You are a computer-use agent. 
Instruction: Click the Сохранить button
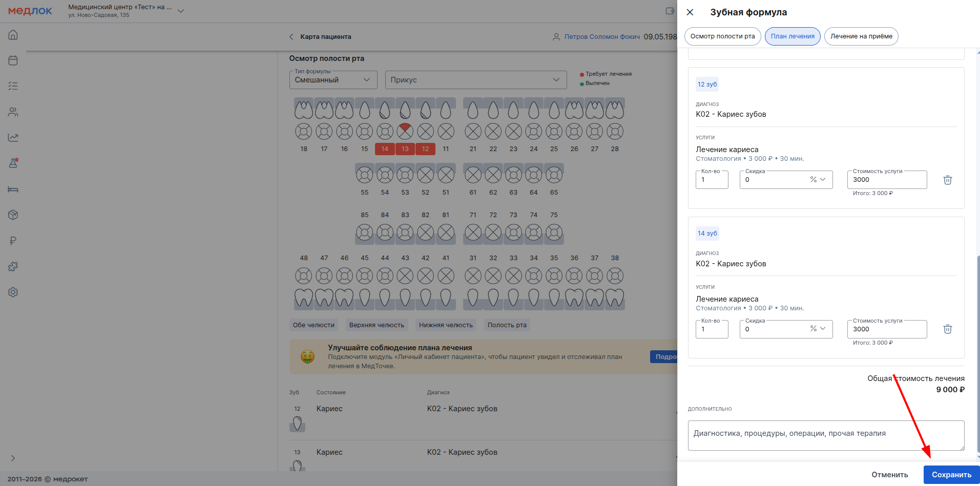pyautogui.click(x=951, y=475)
